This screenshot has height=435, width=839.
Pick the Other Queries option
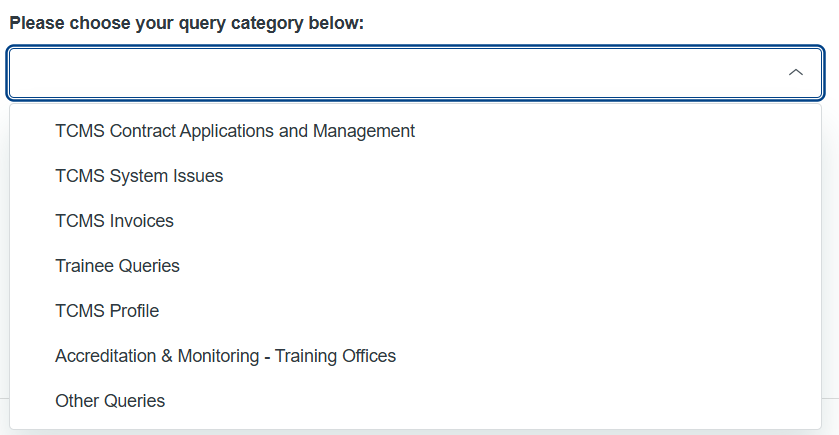[x=110, y=401]
